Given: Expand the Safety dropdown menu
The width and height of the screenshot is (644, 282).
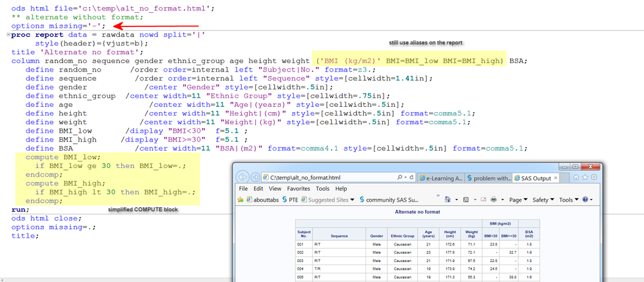Looking at the screenshot, I should click(x=543, y=200).
